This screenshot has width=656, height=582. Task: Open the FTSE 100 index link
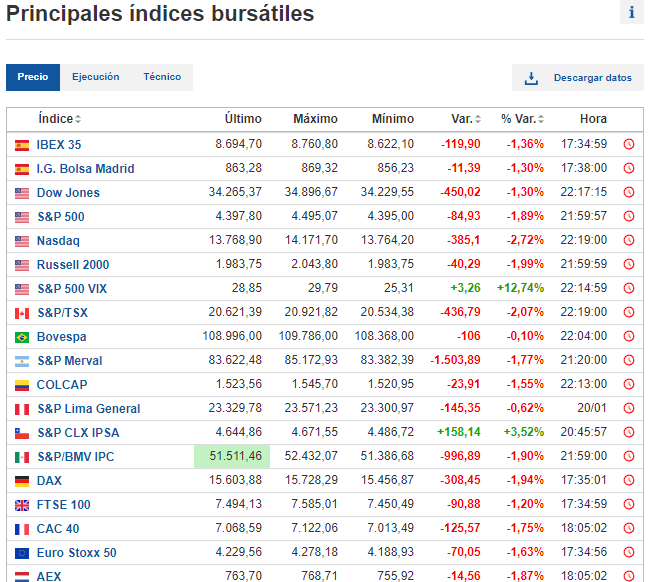pyautogui.click(x=64, y=505)
